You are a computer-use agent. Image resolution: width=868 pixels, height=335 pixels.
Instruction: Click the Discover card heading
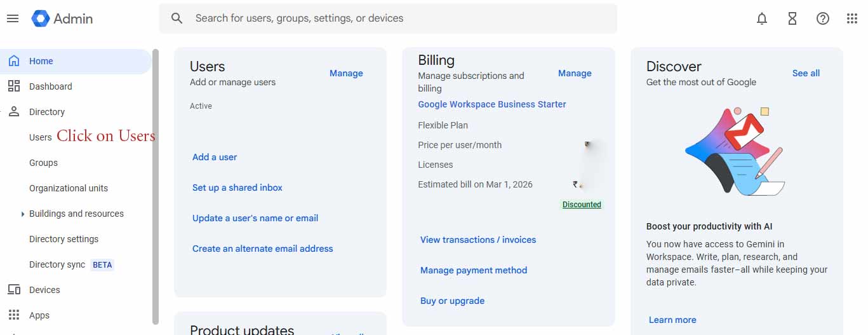point(674,66)
